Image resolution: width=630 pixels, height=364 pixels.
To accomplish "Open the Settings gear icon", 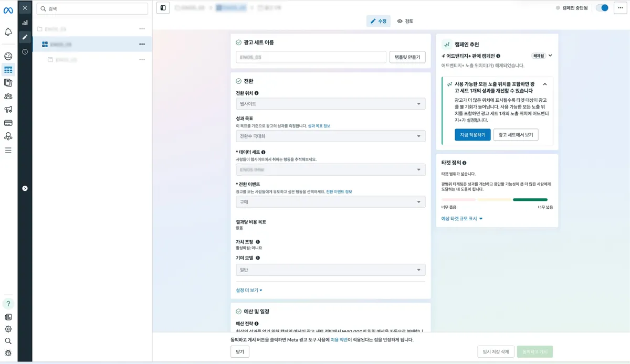I will pyautogui.click(x=8, y=329).
